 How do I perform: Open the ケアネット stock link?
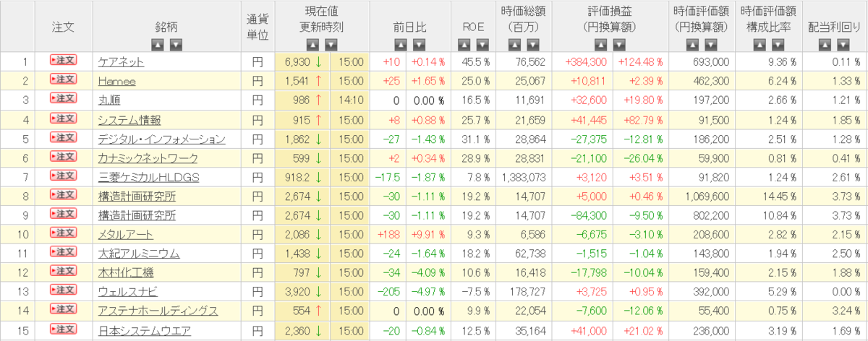[x=121, y=62]
